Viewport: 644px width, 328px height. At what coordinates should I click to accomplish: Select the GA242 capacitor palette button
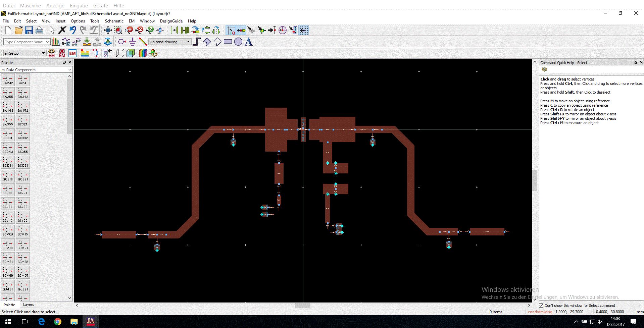coord(8,80)
